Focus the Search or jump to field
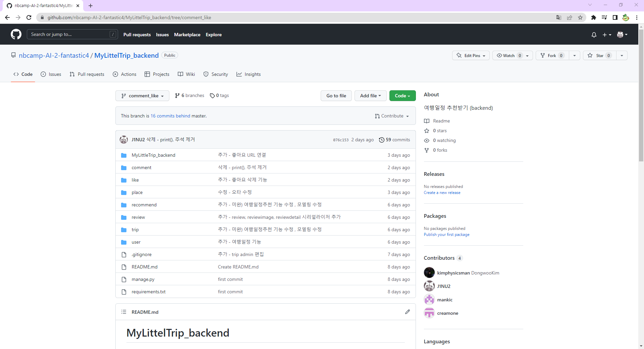 tap(72, 34)
